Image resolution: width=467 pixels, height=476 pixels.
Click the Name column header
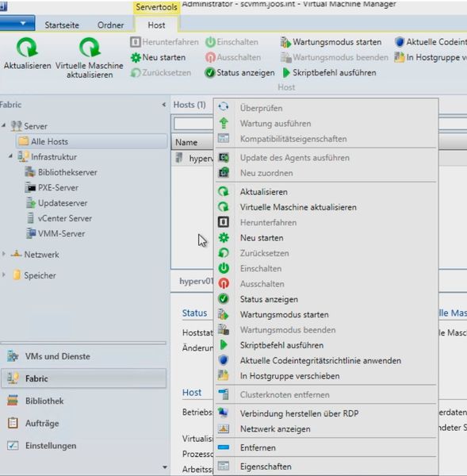(x=193, y=142)
